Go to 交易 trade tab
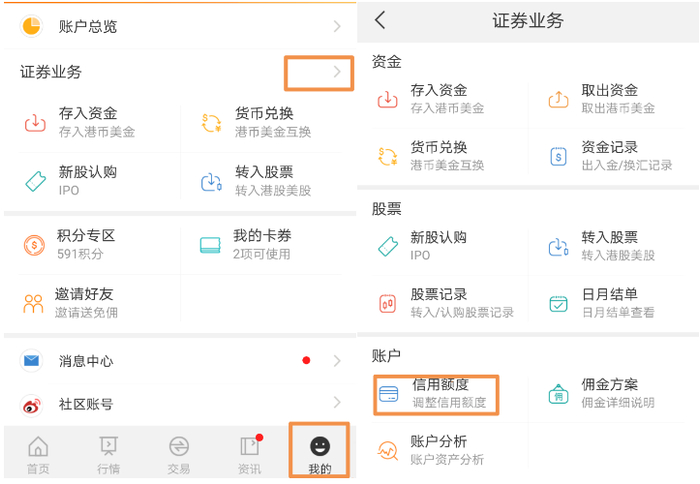Screen dimensions: 700x484 (x=179, y=454)
